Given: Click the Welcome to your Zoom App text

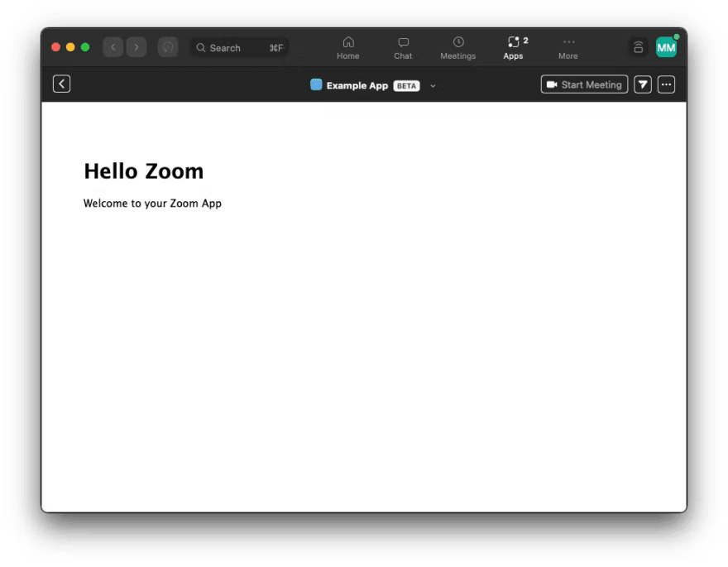Looking at the screenshot, I should coord(152,204).
